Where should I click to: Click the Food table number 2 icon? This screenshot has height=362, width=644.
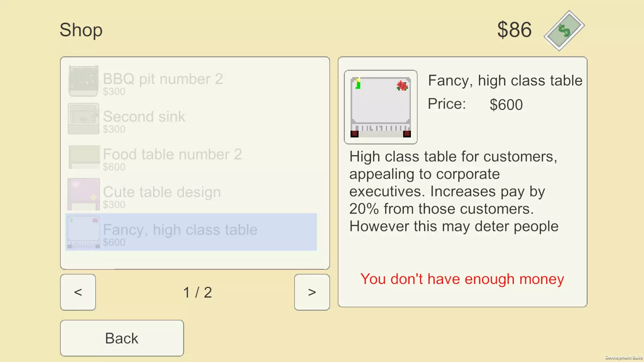84,157
